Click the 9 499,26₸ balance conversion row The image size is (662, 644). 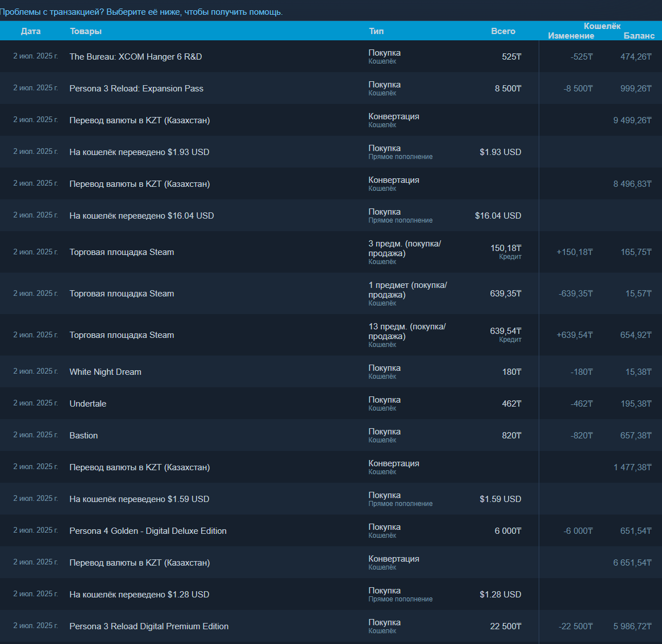pyautogui.click(x=331, y=120)
